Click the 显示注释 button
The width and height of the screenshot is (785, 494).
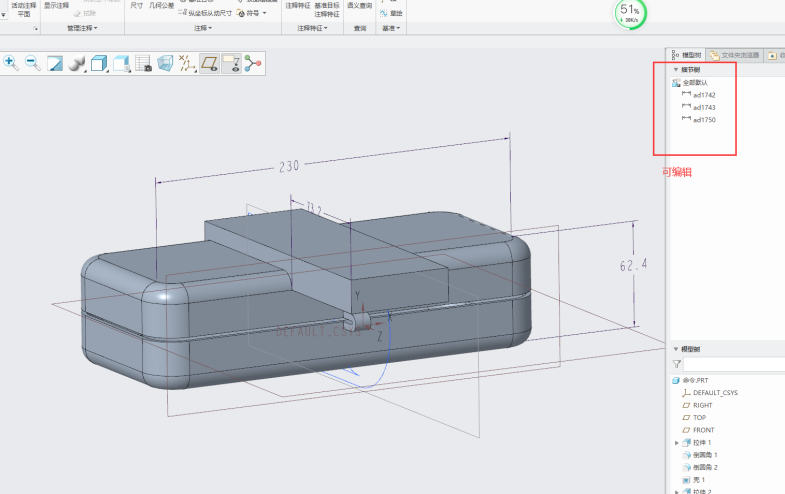[x=56, y=5]
